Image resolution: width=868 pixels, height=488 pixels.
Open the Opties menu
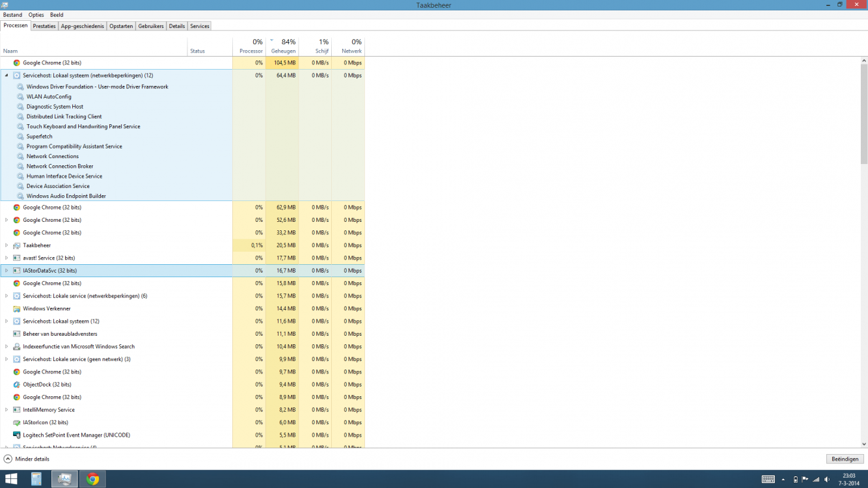click(x=36, y=15)
